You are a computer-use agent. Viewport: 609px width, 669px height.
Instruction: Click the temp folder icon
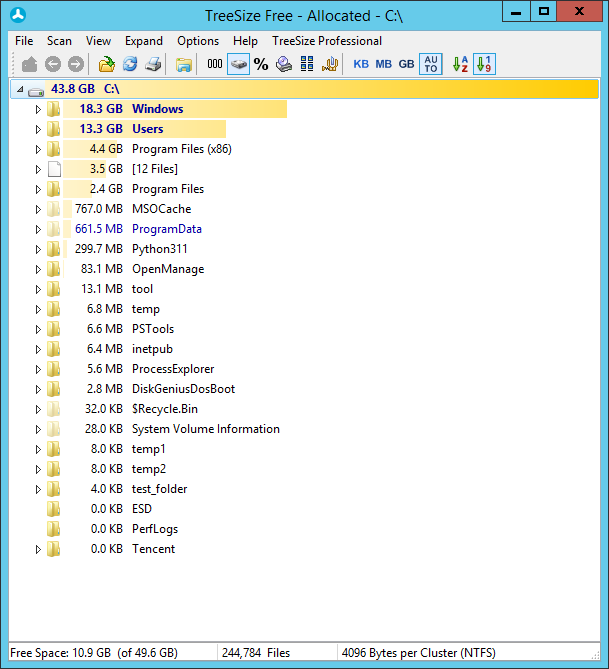pos(53,309)
